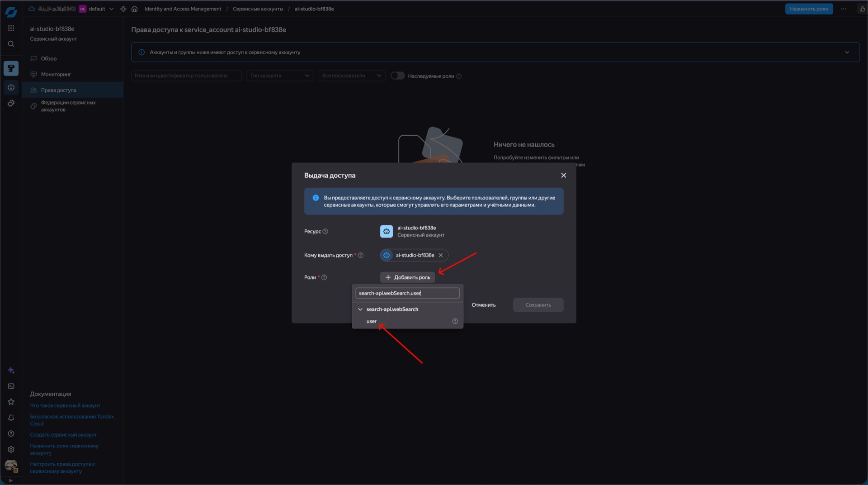The height and width of the screenshot is (485, 868).
Task: Open the apps grid in the left rail
Action: [11, 28]
